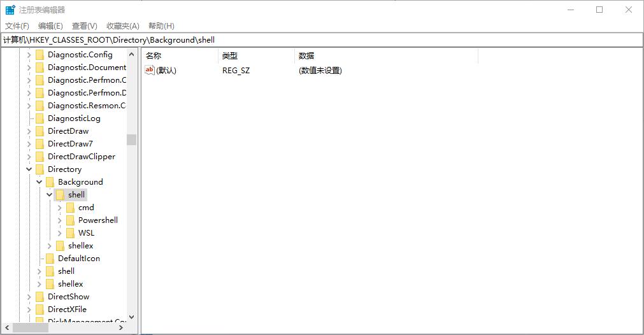Click the folder icon beside DirectDraw7
This screenshot has height=335, width=644.
[40, 144]
